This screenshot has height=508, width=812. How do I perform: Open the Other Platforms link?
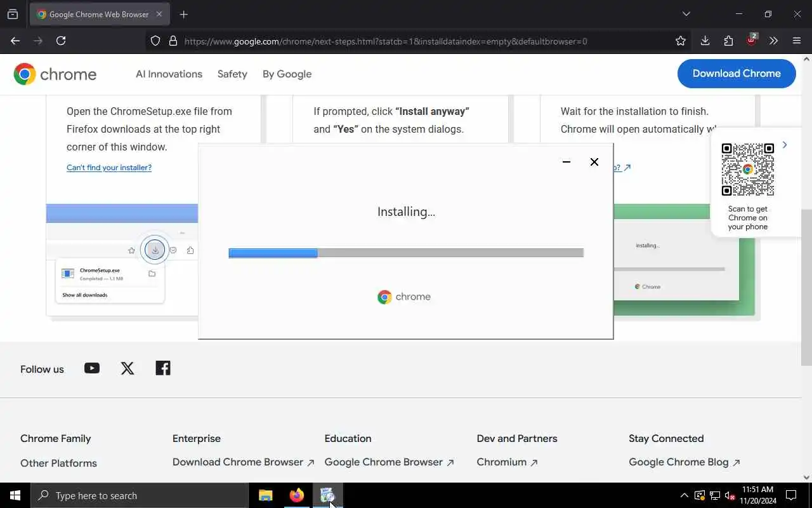[58, 463]
